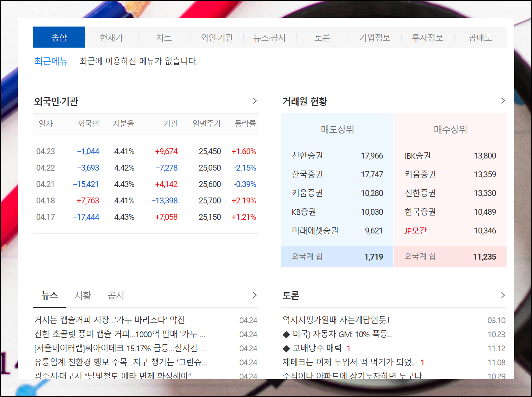Click institution value +9,674

coord(166,151)
